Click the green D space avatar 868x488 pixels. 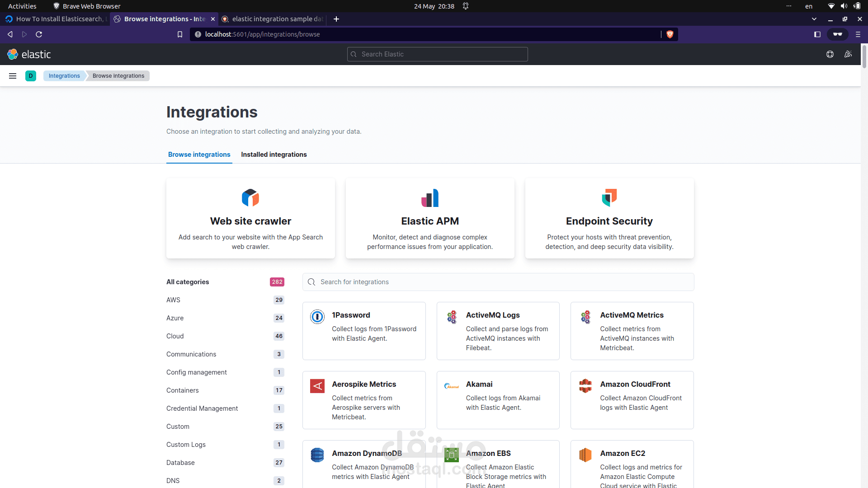[x=31, y=76]
